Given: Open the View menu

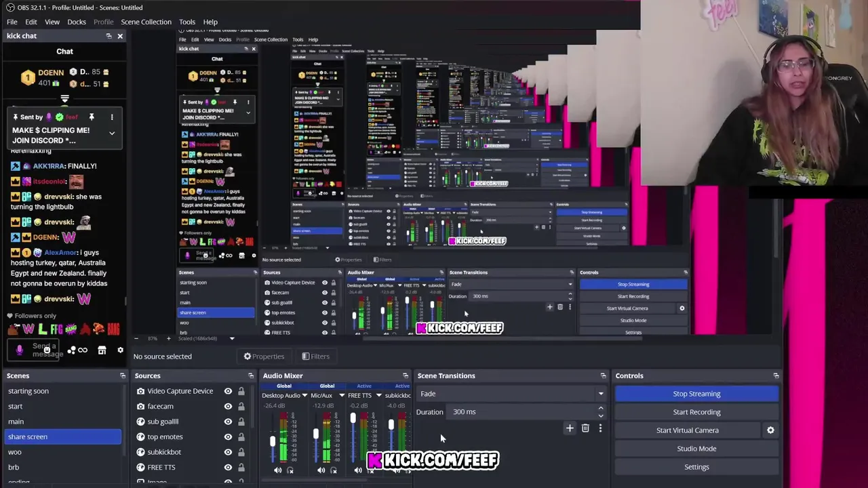Looking at the screenshot, I should click(x=52, y=22).
